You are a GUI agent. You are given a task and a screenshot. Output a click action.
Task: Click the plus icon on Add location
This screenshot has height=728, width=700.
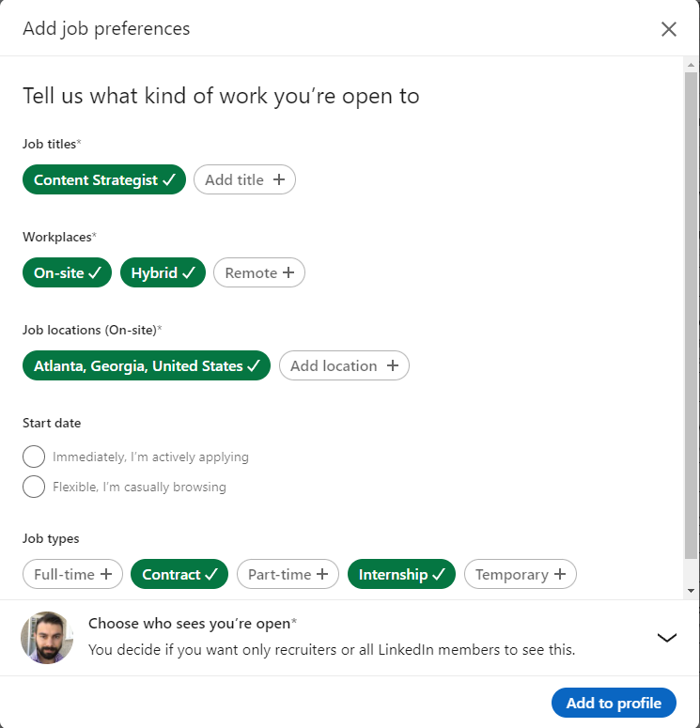coord(393,365)
